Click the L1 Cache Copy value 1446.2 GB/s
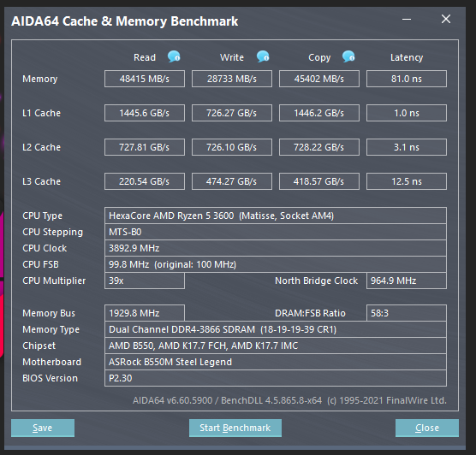The height and width of the screenshot is (455, 476). pos(319,113)
